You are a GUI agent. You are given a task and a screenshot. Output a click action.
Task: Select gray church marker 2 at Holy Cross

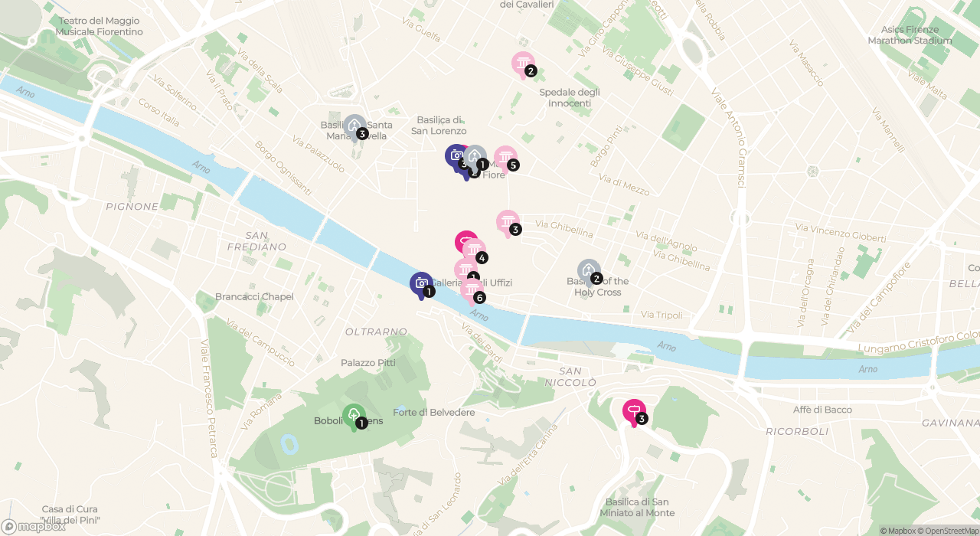pyautogui.click(x=589, y=273)
